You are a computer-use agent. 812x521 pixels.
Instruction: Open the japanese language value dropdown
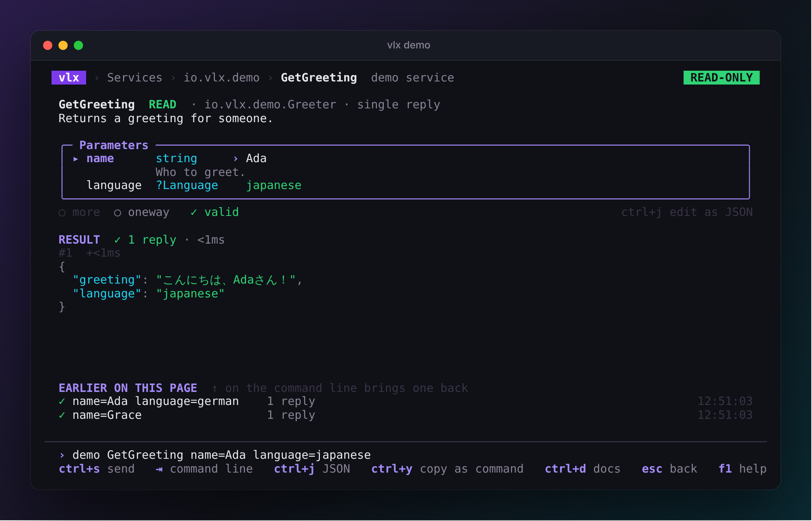(274, 185)
